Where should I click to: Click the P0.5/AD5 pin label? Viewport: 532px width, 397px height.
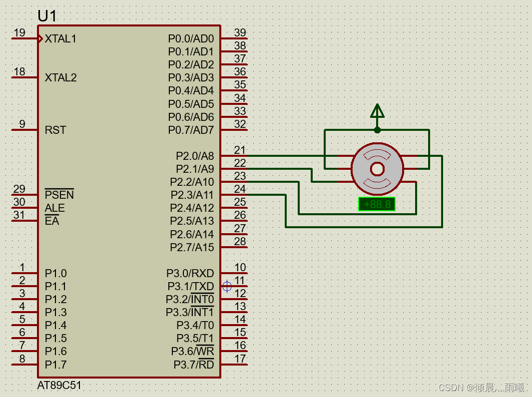pos(191,104)
